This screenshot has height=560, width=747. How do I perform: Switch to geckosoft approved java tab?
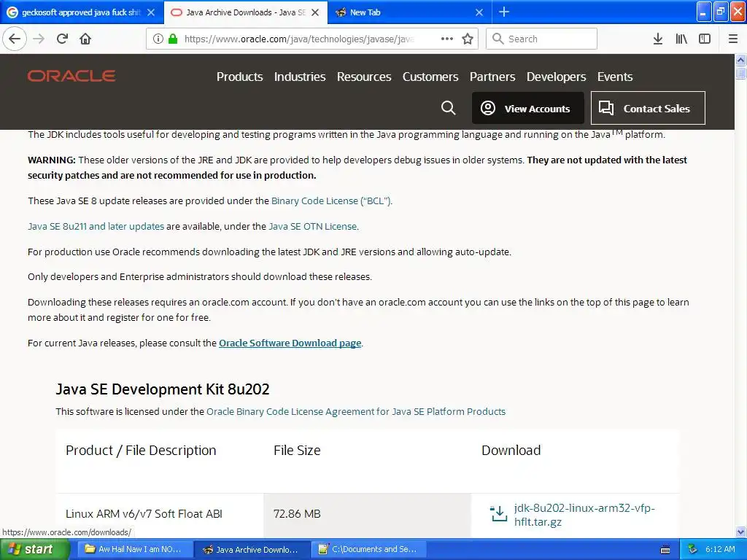[x=82, y=12]
